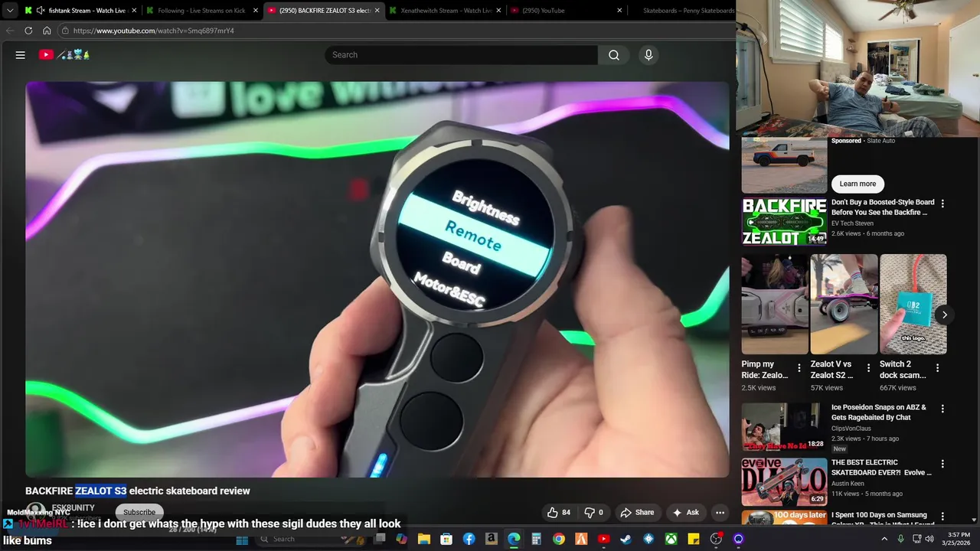The image size is (980, 551).
Task: Click the main video player
Action: pyautogui.click(x=377, y=279)
